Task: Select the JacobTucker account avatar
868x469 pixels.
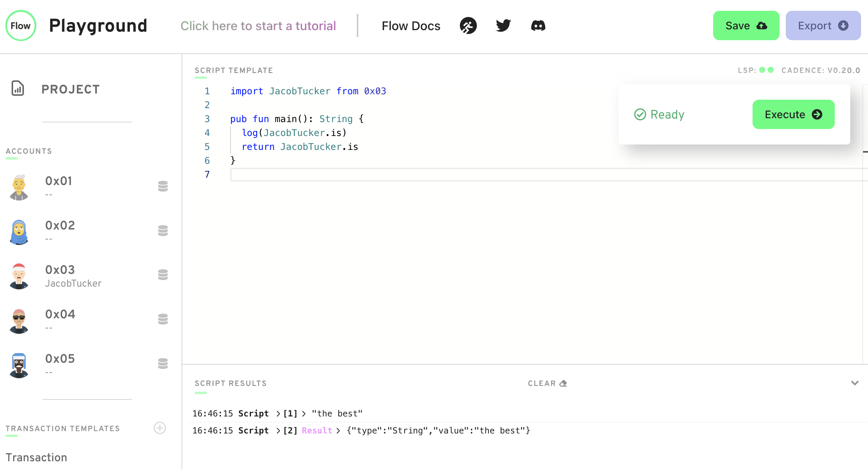Action: coord(19,275)
